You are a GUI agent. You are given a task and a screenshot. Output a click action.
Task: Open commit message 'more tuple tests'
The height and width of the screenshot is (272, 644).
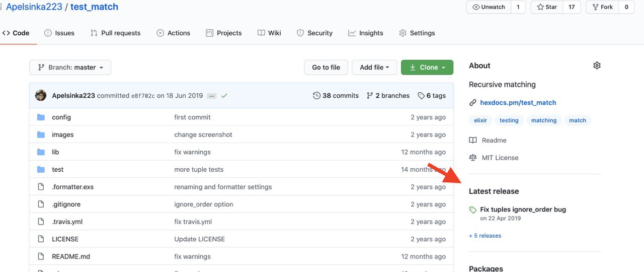(199, 169)
